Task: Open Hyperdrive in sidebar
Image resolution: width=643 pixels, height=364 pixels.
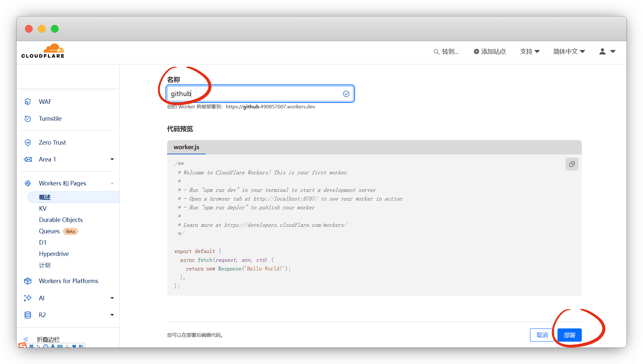Action: [54, 254]
